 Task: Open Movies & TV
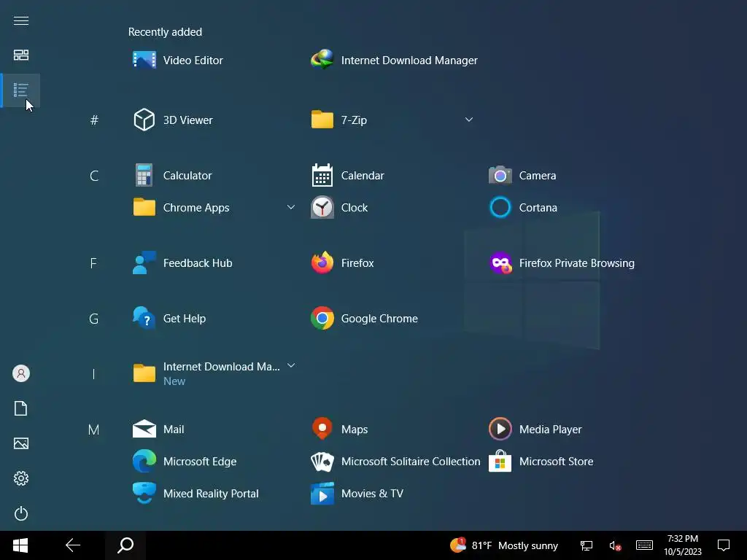(357, 494)
